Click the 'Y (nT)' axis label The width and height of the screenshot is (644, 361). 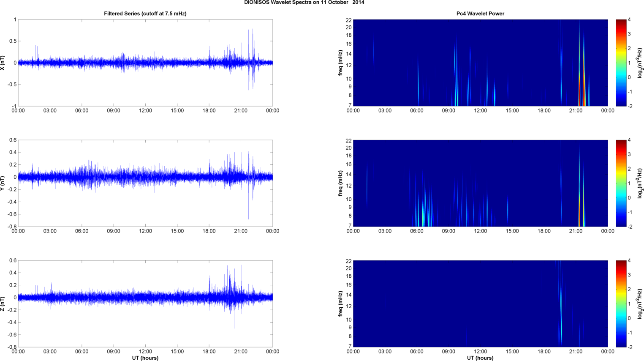[3, 183]
